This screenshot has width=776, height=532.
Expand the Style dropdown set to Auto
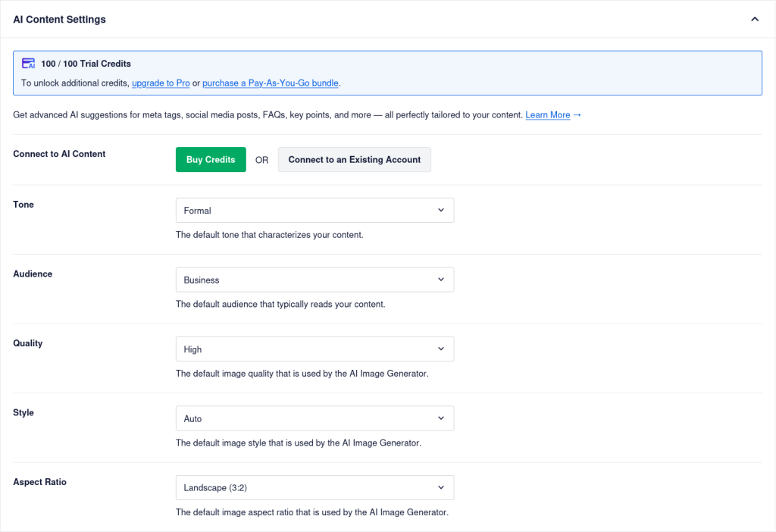pos(314,418)
